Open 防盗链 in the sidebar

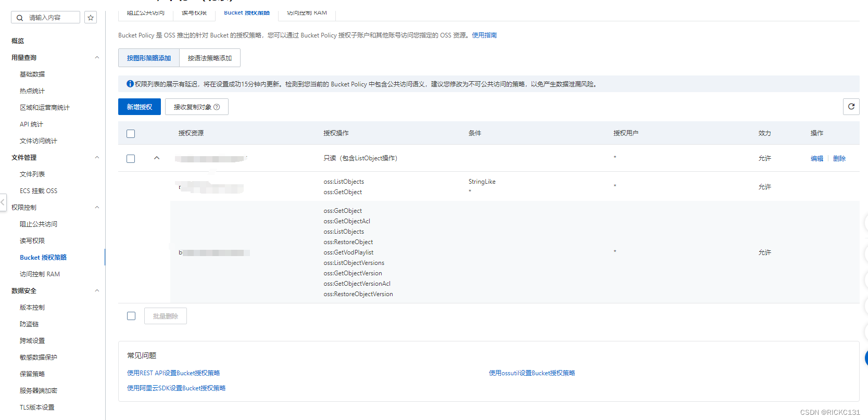pyautogui.click(x=29, y=324)
